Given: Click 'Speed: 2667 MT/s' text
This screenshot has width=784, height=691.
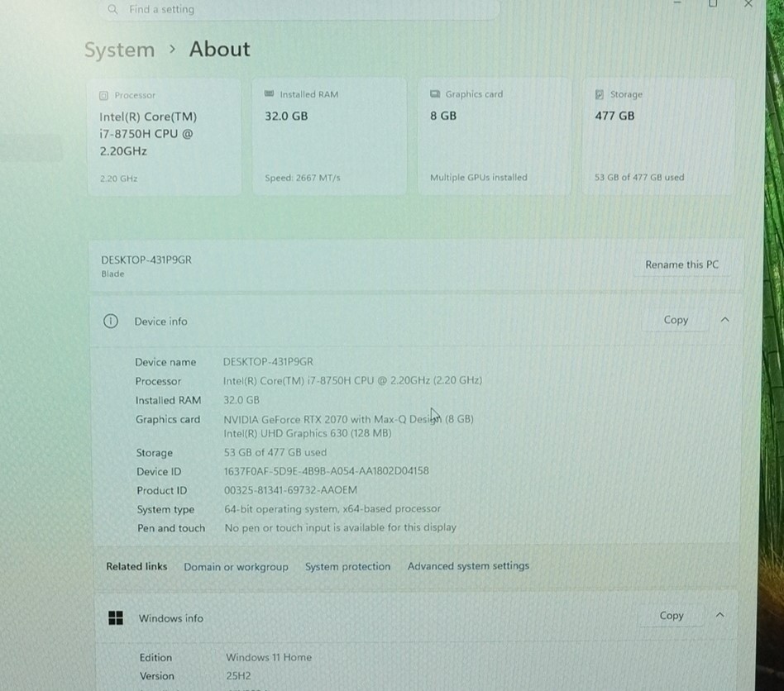Looking at the screenshot, I should 303,178.
